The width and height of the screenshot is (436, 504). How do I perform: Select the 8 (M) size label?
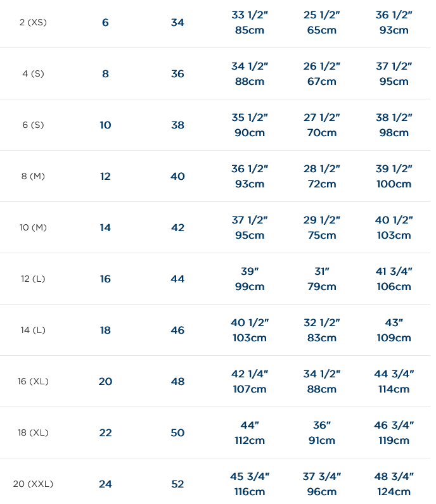33,177
